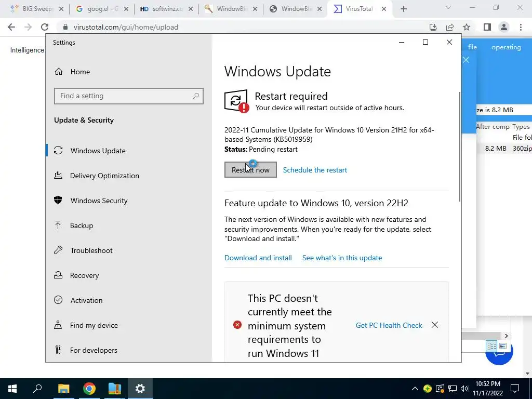532x399 pixels.
Task: Click the Restart now button
Action: pos(250,170)
